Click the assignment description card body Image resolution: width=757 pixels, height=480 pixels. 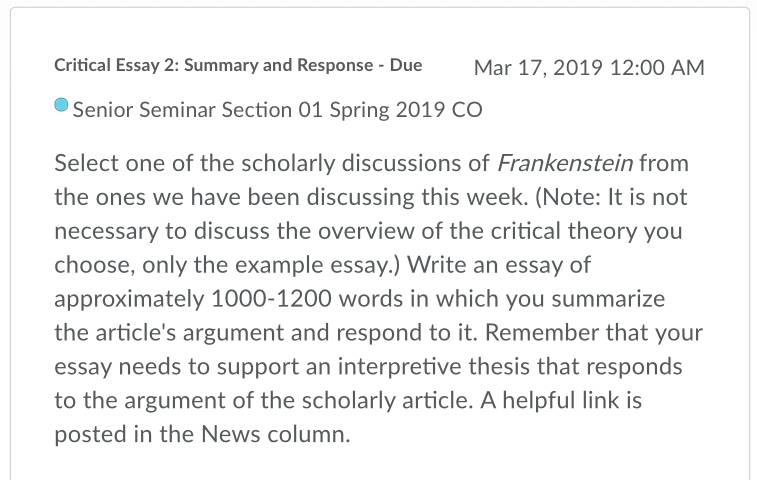click(x=380, y=244)
